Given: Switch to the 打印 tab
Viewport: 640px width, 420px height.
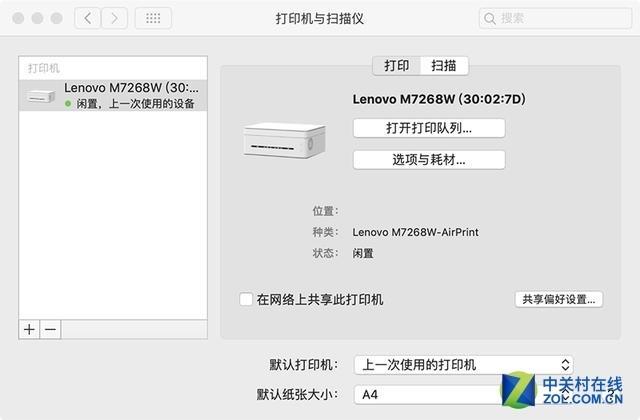Looking at the screenshot, I should pos(396,66).
